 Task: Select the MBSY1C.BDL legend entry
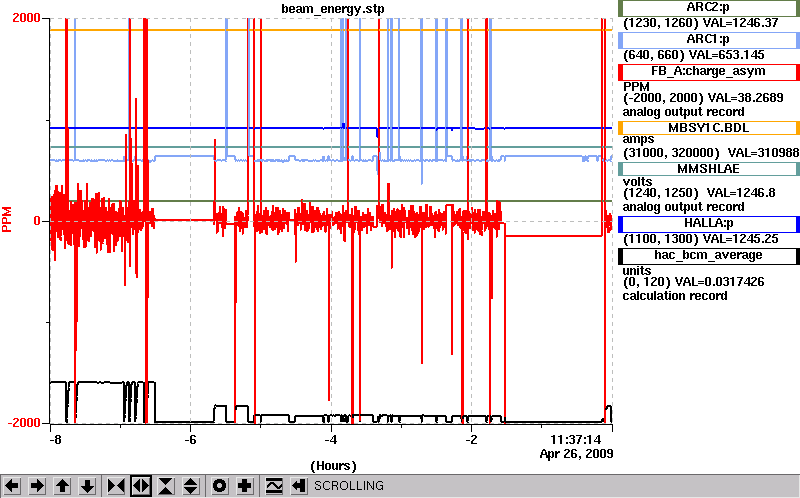tap(709, 128)
